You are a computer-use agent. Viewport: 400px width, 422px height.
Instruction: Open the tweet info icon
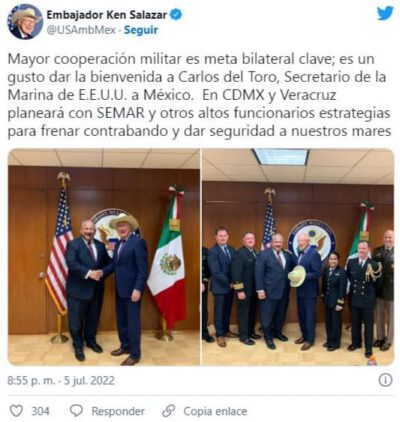click(386, 380)
